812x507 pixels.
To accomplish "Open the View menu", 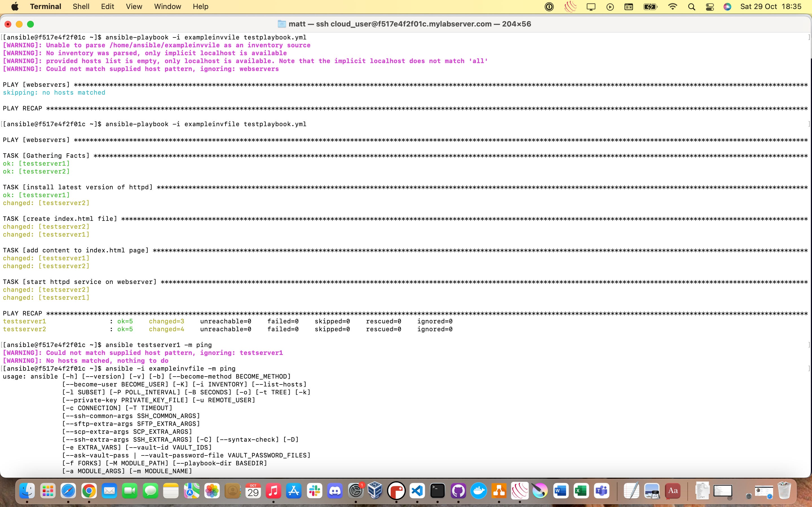I will (134, 6).
